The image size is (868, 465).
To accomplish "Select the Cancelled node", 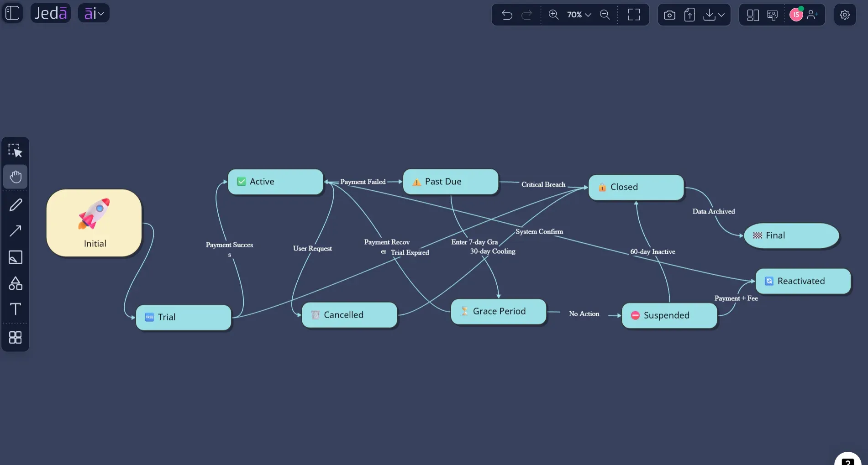I will click(349, 315).
